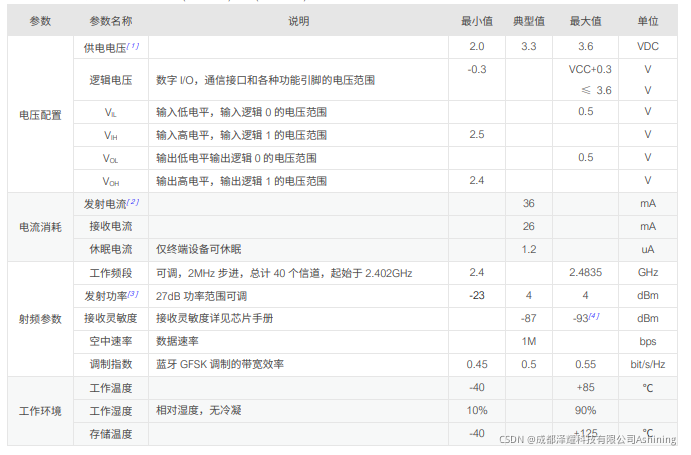691x455 pixels.
Task: Select the 蓝牙 GFSK 调制的带宽效率 description
Action: tap(219, 364)
